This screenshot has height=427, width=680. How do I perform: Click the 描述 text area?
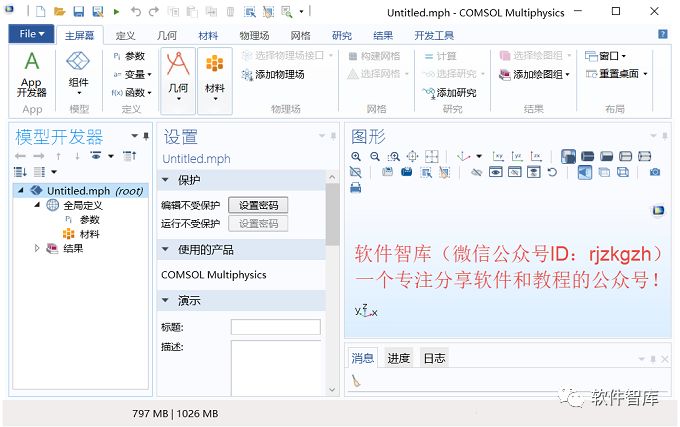276,368
